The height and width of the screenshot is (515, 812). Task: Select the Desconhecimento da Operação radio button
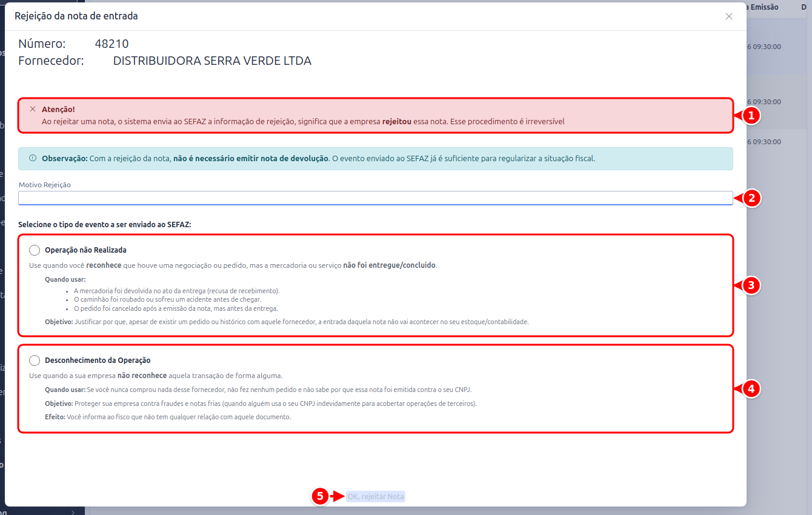point(35,360)
